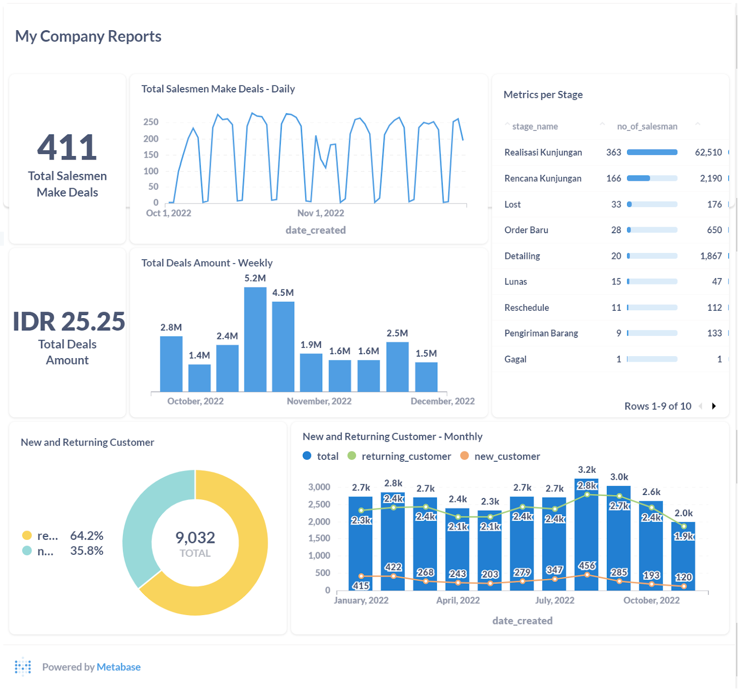This screenshot has height=700, width=745.
Task: Click the Metabase logo icon in footer
Action: 23,667
